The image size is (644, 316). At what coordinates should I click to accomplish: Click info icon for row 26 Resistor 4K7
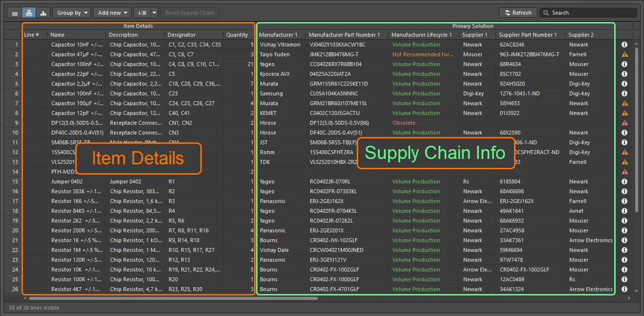coord(624,289)
